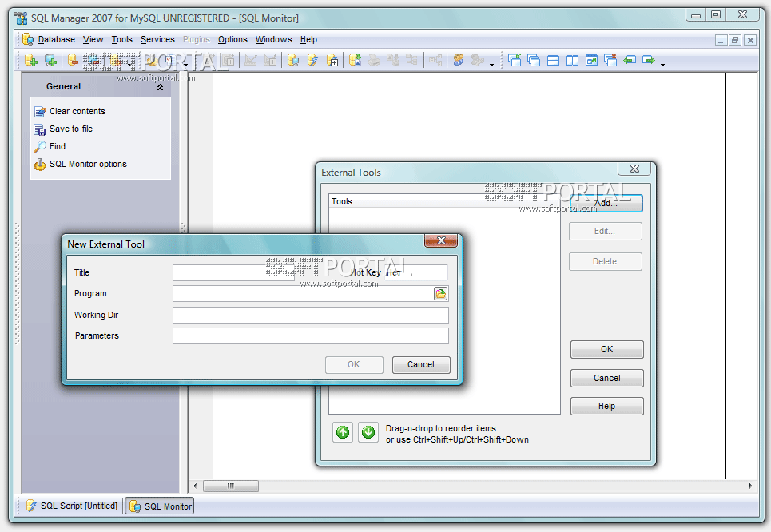This screenshot has width=771, height=532.
Task: Open SQL Monitor options in sidebar
Action: point(81,165)
